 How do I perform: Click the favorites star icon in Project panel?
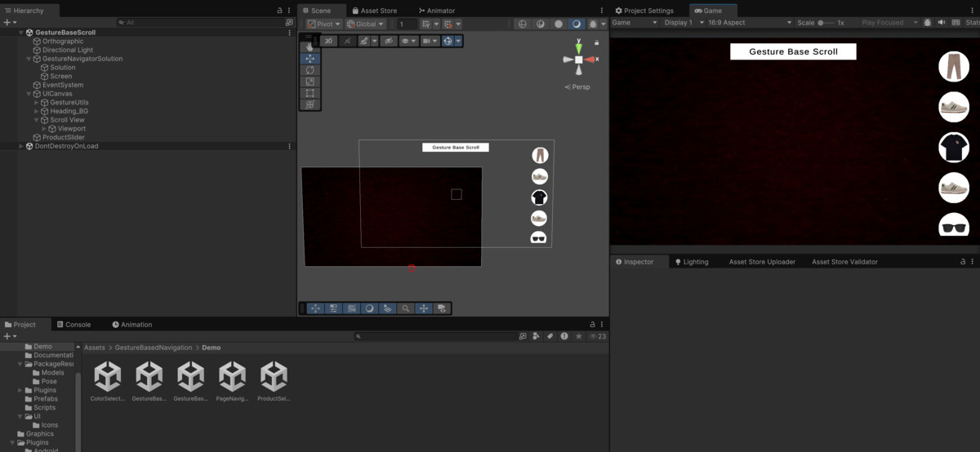[579, 336]
